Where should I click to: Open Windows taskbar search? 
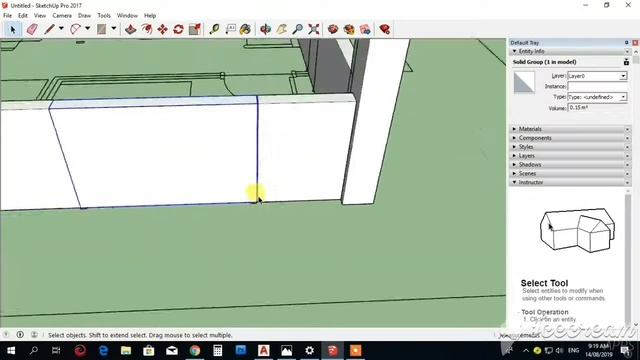pos(34,351)
